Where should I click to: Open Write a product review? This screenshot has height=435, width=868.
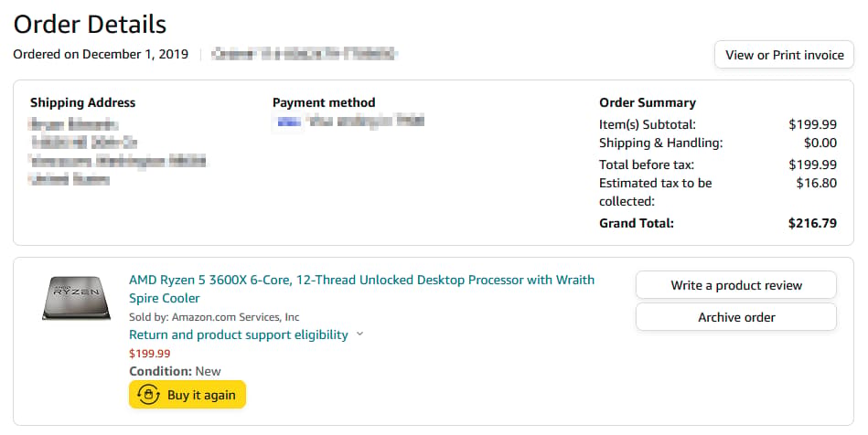click(x=735, y=285)
